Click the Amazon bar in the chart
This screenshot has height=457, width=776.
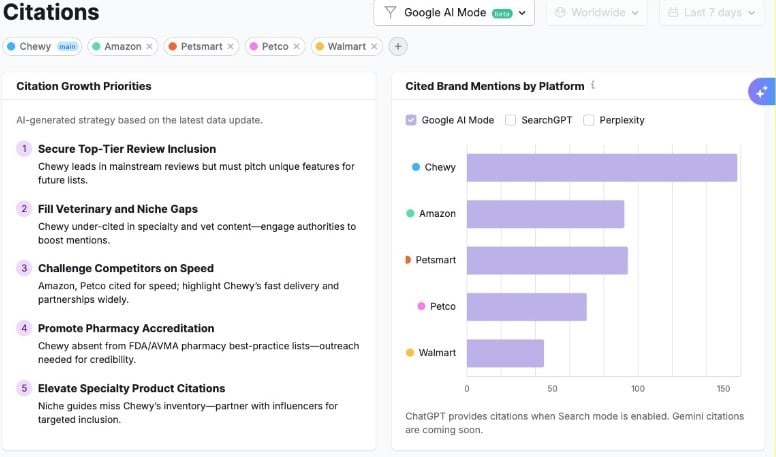[x=545, y=214]
